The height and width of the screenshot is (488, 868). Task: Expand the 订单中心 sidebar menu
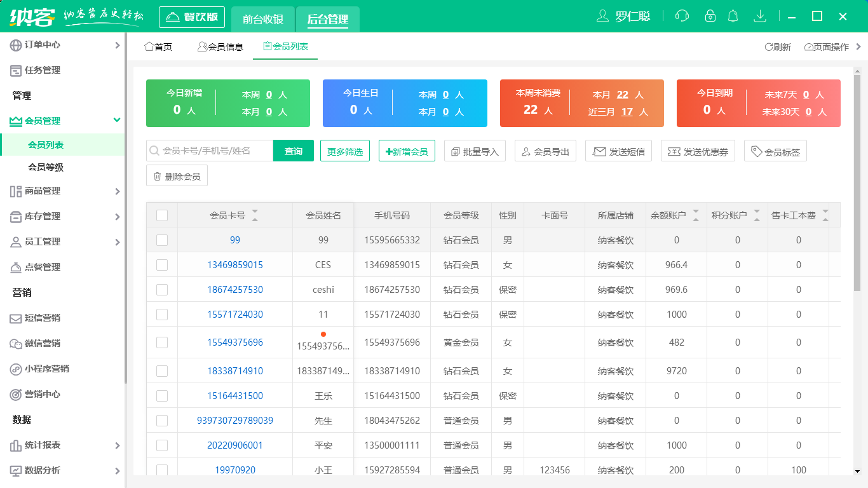[x=64, y=45]
